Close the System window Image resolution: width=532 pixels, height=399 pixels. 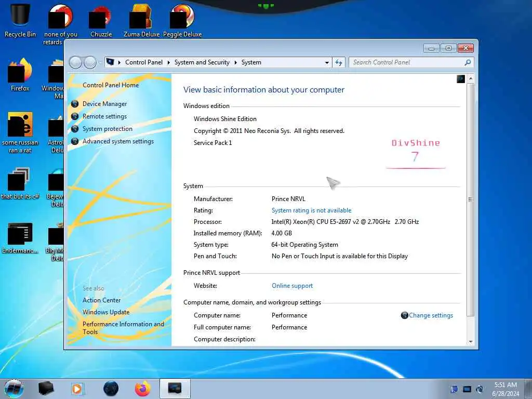tap(465, 48)
